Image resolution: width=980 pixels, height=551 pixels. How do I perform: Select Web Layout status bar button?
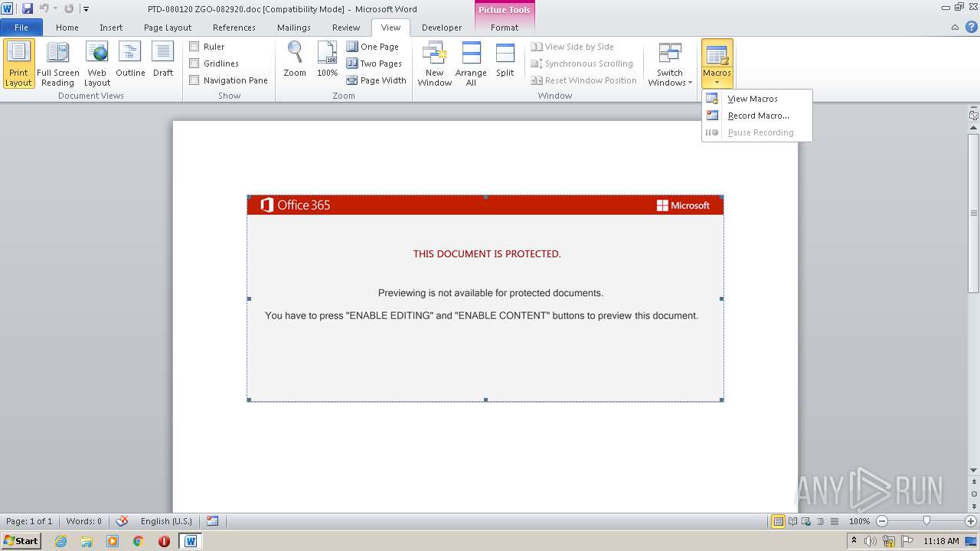806,521
